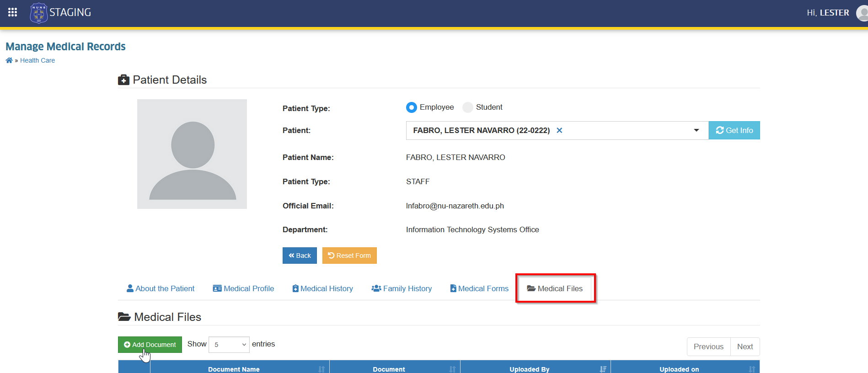This screenshot has height=373, width=868.
Task: Open the Health Care breadcrumb link
Action: (x=38, y=60)
